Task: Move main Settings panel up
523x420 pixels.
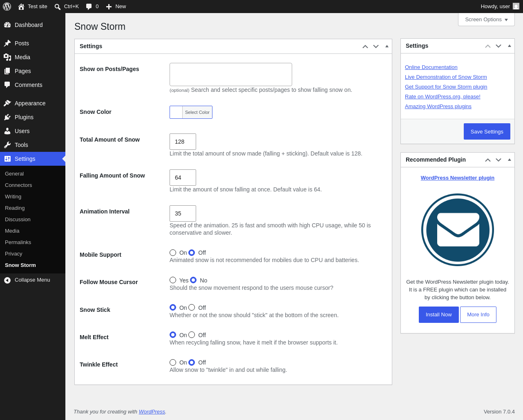Action: pyautogui.click(x=365, y=47)
